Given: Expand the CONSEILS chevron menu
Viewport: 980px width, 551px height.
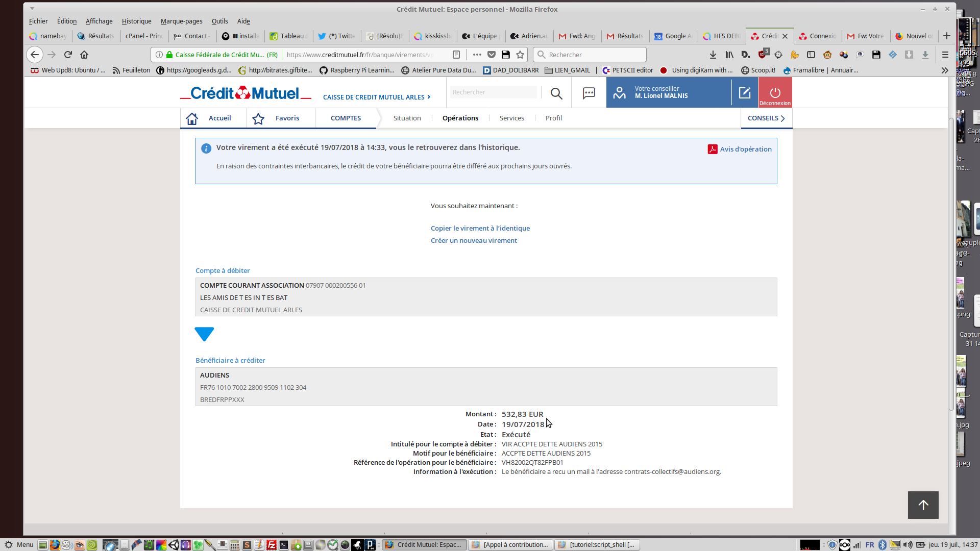Looking at the screenshot, I should coord(766,118).
